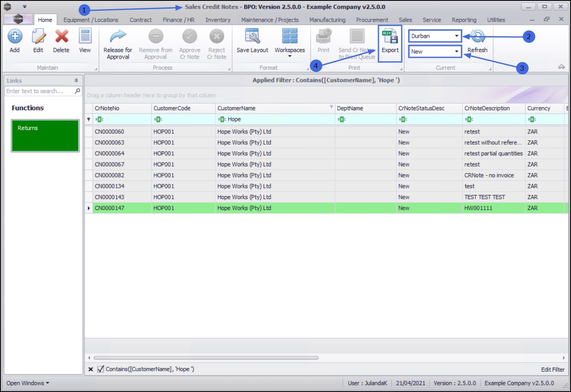Open the Durban site dropdown

(457, 36)
